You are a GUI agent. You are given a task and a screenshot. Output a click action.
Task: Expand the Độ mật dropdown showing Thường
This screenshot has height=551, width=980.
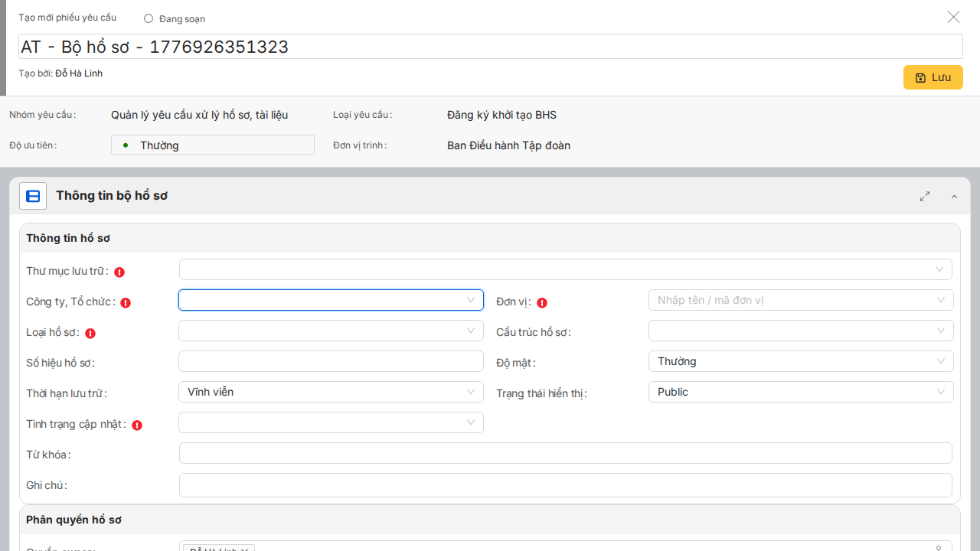pos(800,361)
